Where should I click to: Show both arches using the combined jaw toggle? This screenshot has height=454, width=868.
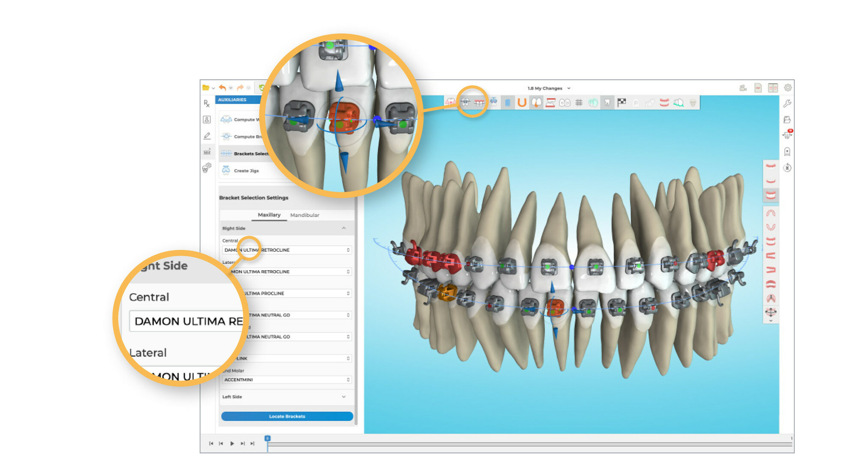(x=771, y=195)
